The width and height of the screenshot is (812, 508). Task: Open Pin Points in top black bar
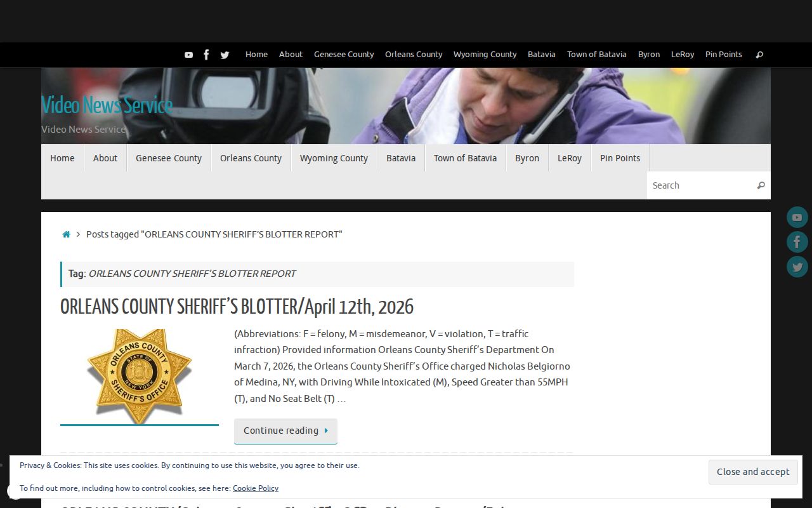724,55
